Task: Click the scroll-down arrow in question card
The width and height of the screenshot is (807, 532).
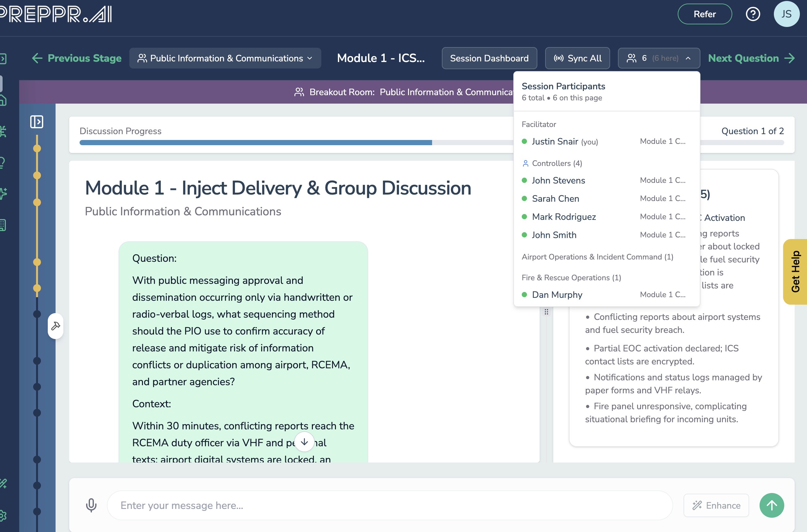Action: point(304,442)
